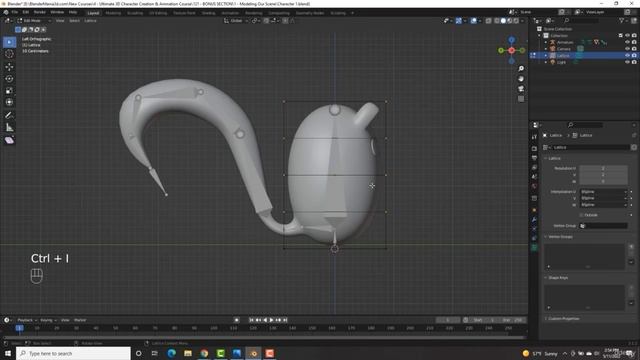Select the Scale tool
Image resolution: width=640 pixels, height=360 pixels.
pos(9,91)
